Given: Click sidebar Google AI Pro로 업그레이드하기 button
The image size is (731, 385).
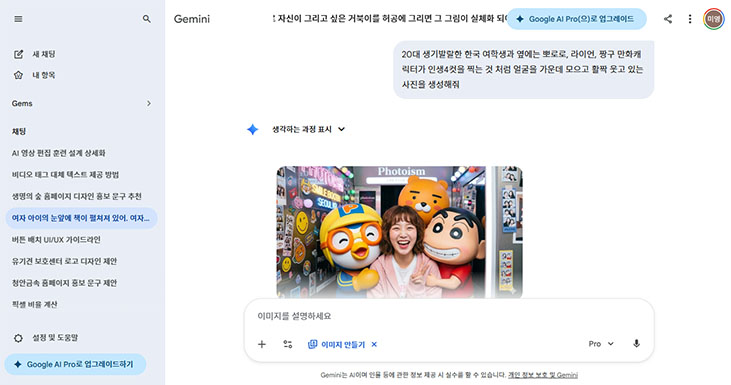Looking at the screenshot, I should [76, 364].
